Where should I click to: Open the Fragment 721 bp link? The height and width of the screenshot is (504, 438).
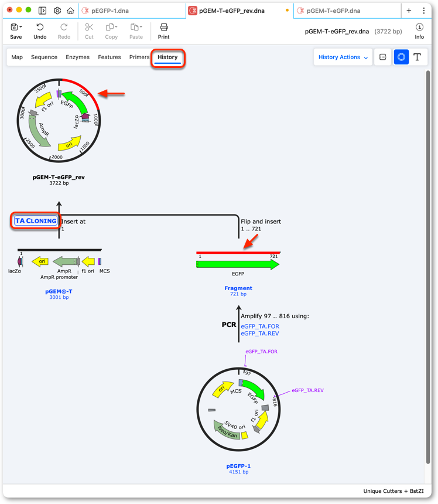238,291
